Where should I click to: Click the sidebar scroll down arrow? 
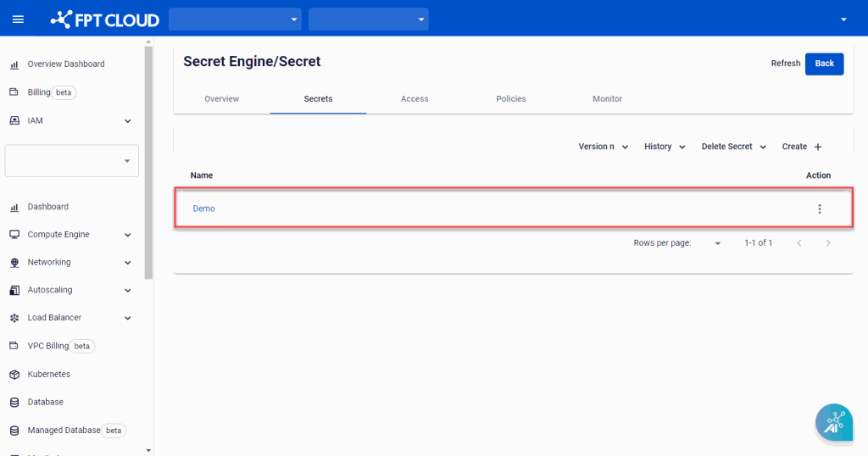click(147, 450)
